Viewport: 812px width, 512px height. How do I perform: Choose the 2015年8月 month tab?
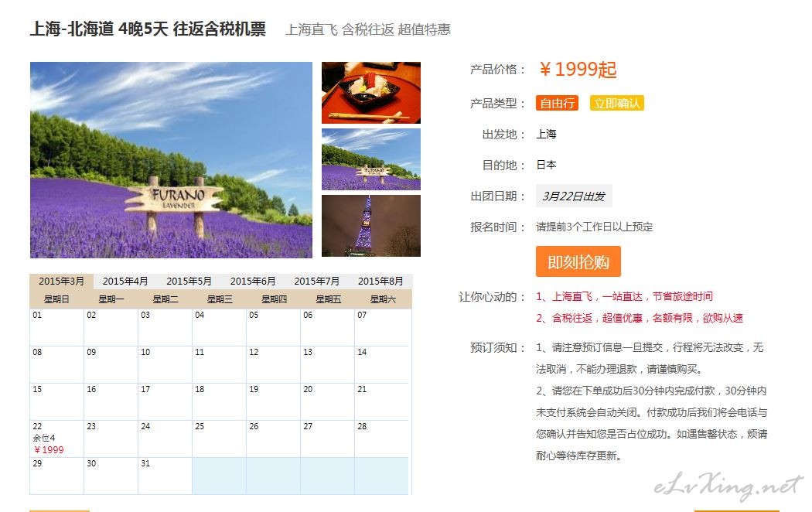(x=380, y=282)
